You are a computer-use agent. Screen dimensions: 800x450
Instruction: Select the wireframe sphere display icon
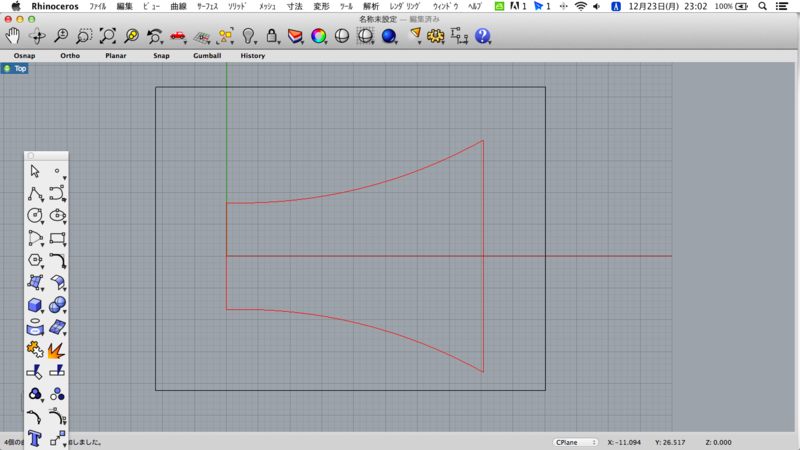[x=342, y=36]
